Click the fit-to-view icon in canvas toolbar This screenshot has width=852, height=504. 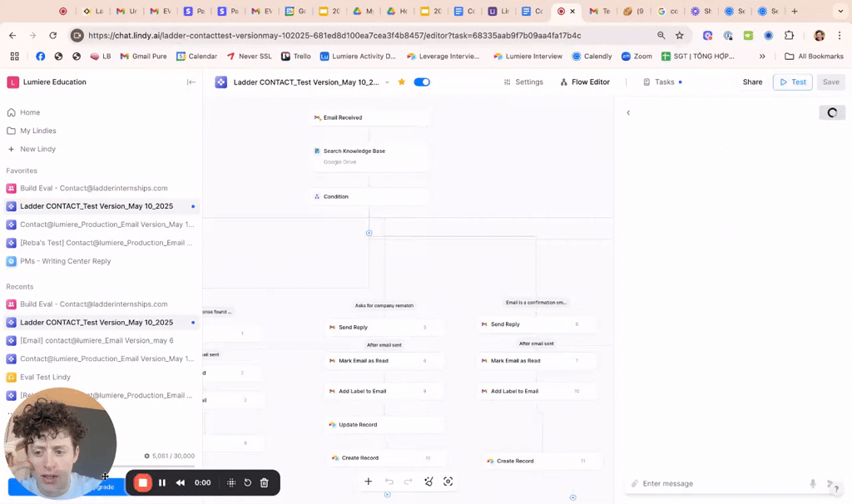448,482
